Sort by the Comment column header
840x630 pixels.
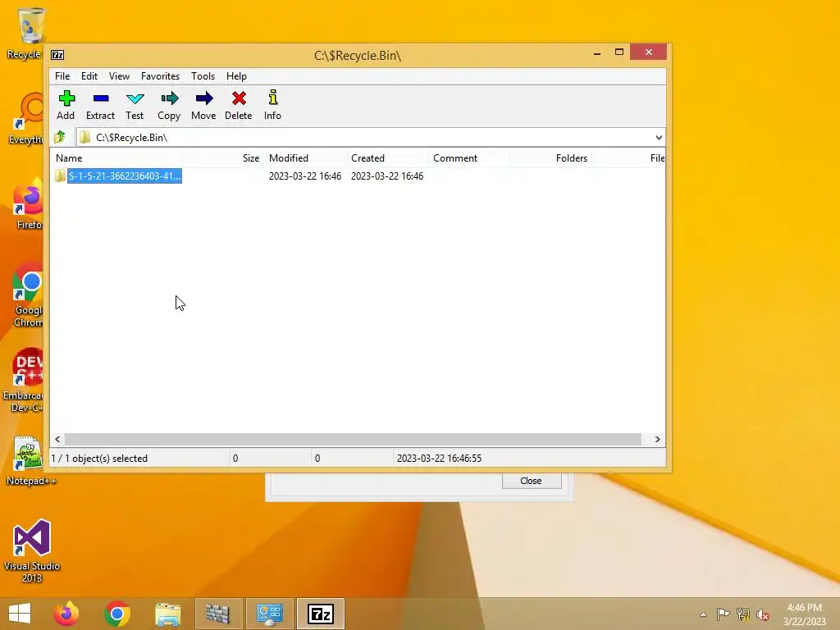[x=470, y=158]
